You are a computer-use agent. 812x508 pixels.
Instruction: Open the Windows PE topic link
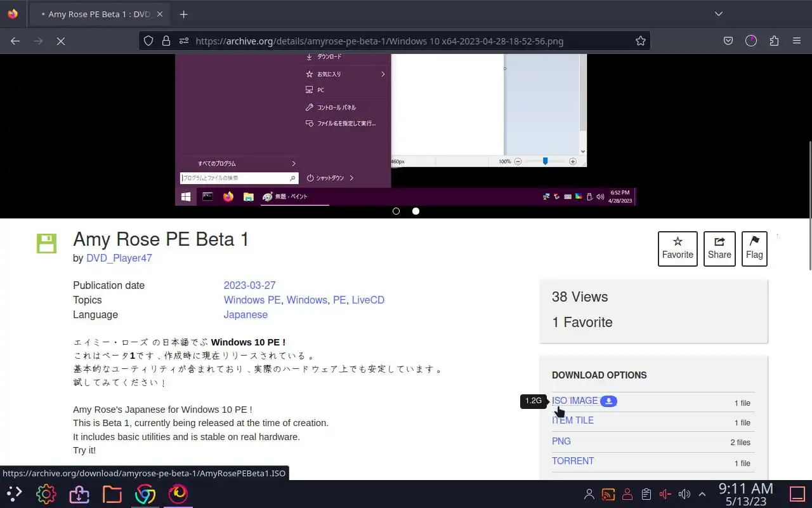click(x=252, y=300)
